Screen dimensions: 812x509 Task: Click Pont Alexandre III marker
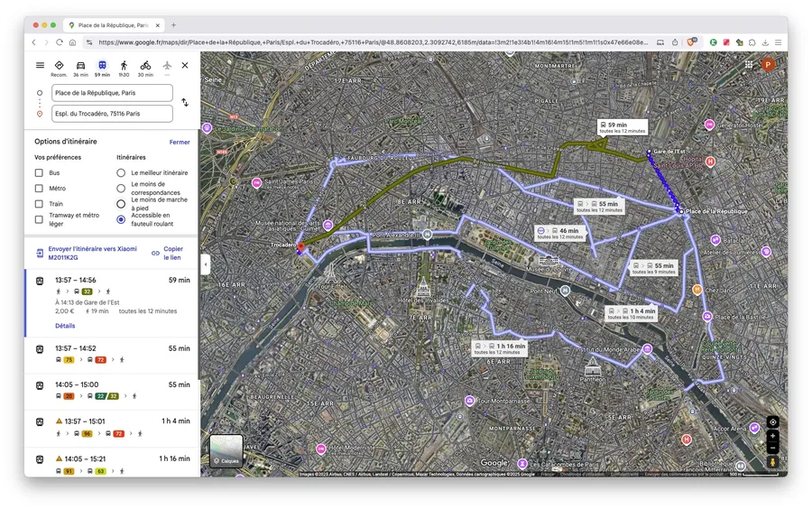coord(428,234)
